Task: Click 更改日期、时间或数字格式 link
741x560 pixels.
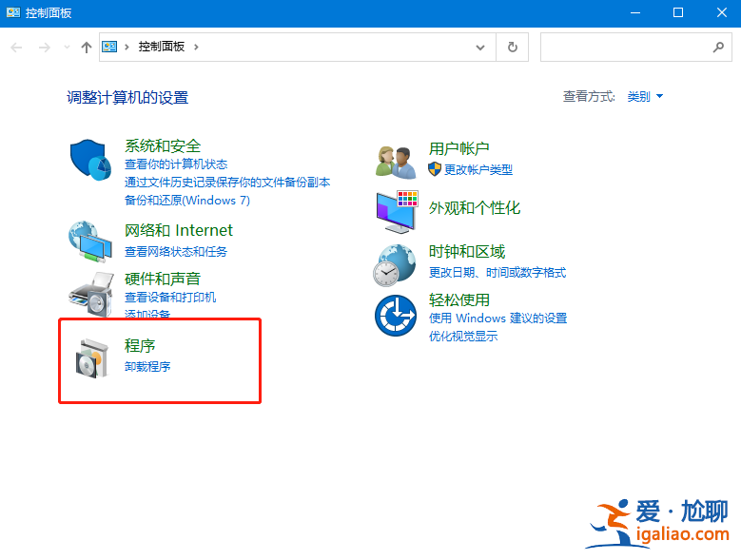Action: [x=497, y=273]
